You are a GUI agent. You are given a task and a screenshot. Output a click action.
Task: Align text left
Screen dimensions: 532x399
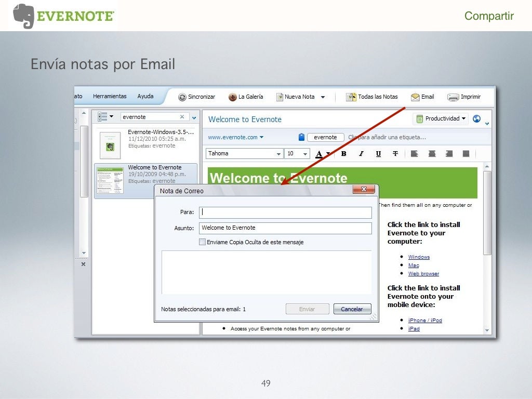(x=414, y=154)
